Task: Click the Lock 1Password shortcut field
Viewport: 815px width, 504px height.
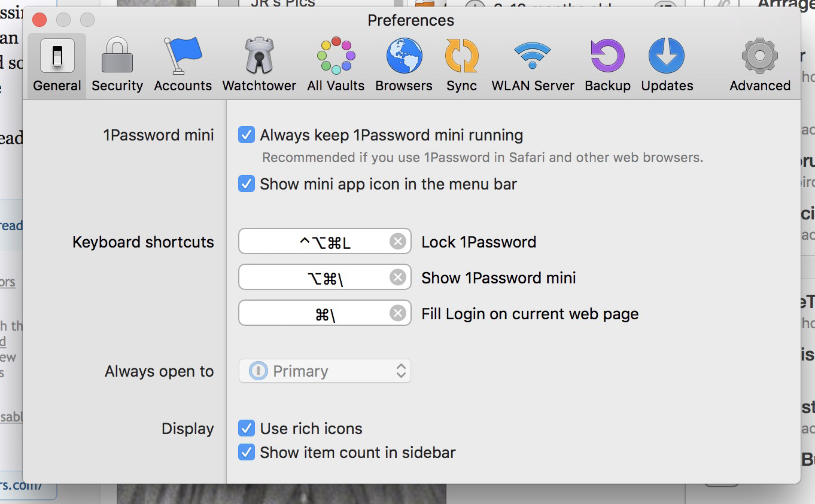Action: click(325, 242)
